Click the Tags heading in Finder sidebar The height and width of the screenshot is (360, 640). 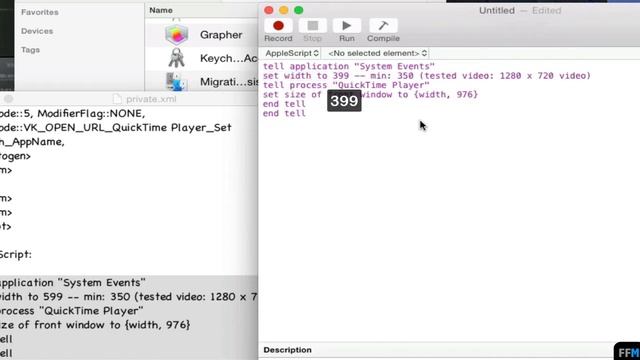[x=30, y=50]
